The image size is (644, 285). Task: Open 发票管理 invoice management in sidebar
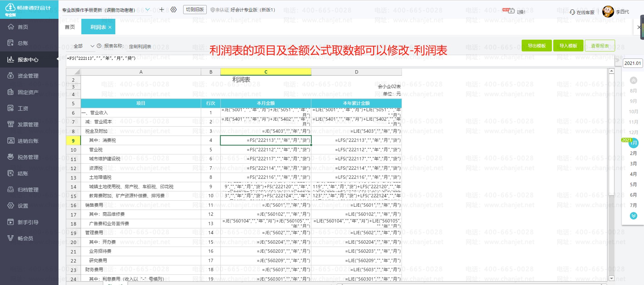click(11, 124)
